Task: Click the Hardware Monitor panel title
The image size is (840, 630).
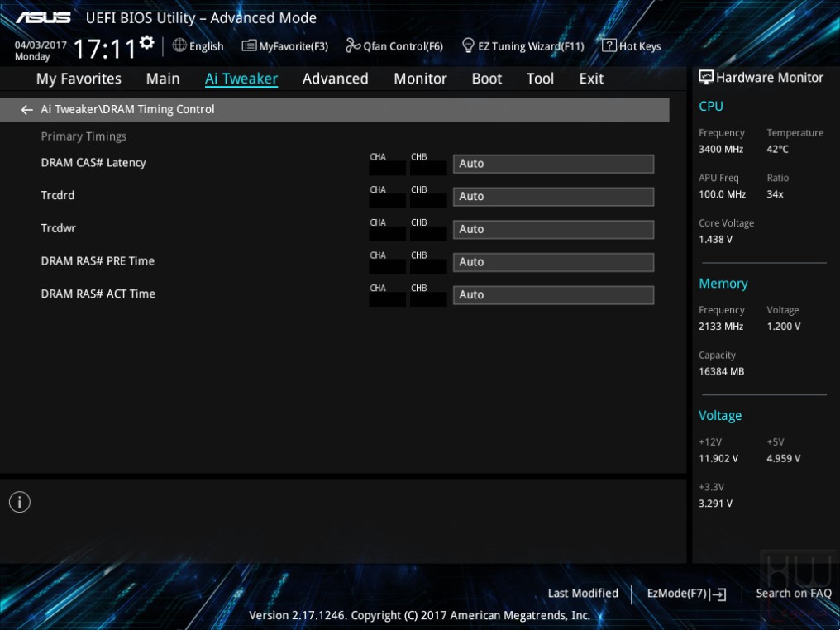Action: (x=769, y=78)
